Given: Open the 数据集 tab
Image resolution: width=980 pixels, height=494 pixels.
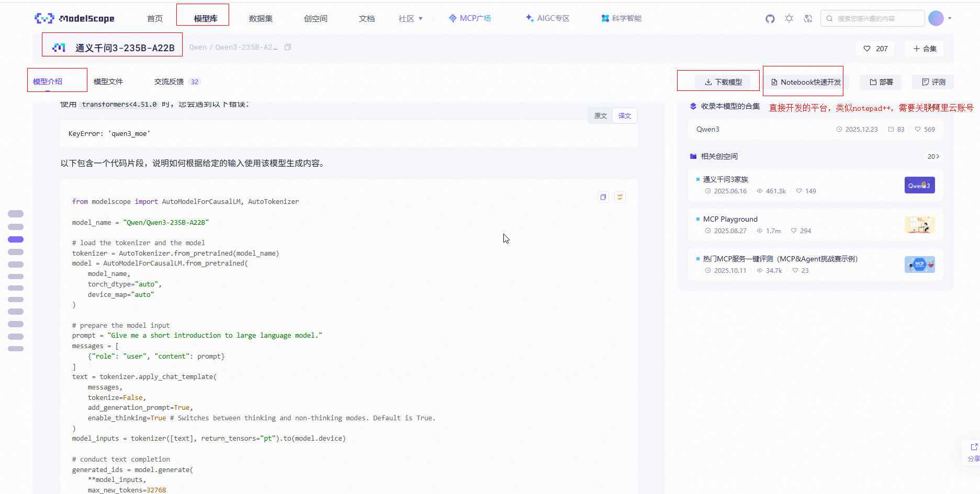Looking at the screenshot, I should (261, 19).
